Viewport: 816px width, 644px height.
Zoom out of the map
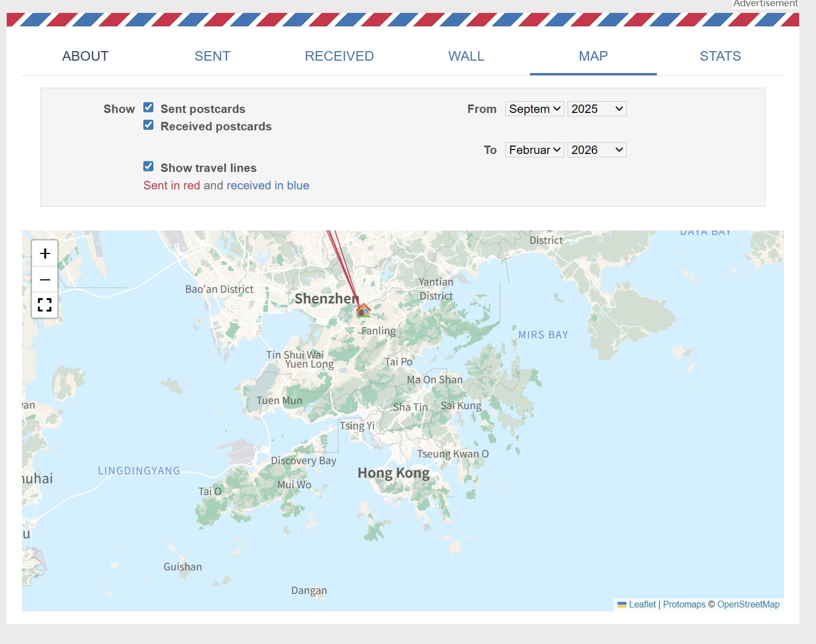(x=45, y=279)
